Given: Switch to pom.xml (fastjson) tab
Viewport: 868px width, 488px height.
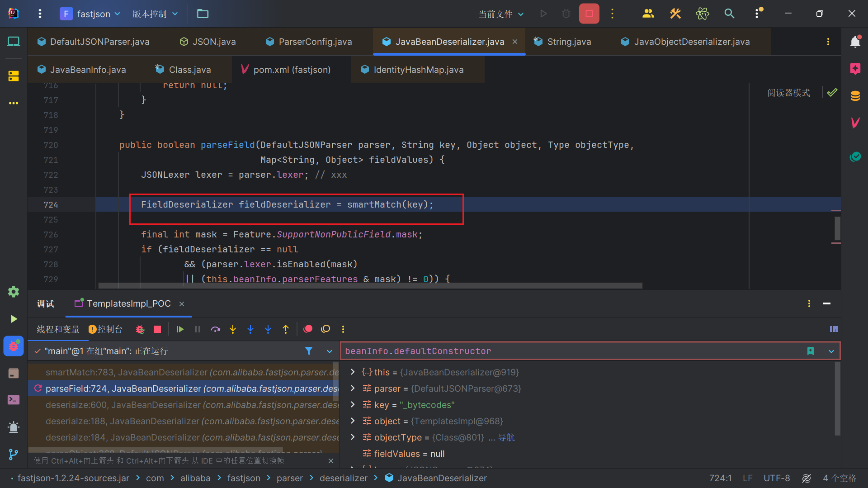Looking at the screenshot, I should 286,70.
